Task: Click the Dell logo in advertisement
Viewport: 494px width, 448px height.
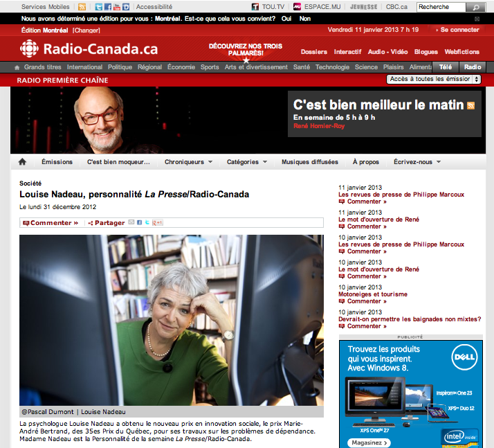Action: tap(465, 357)
